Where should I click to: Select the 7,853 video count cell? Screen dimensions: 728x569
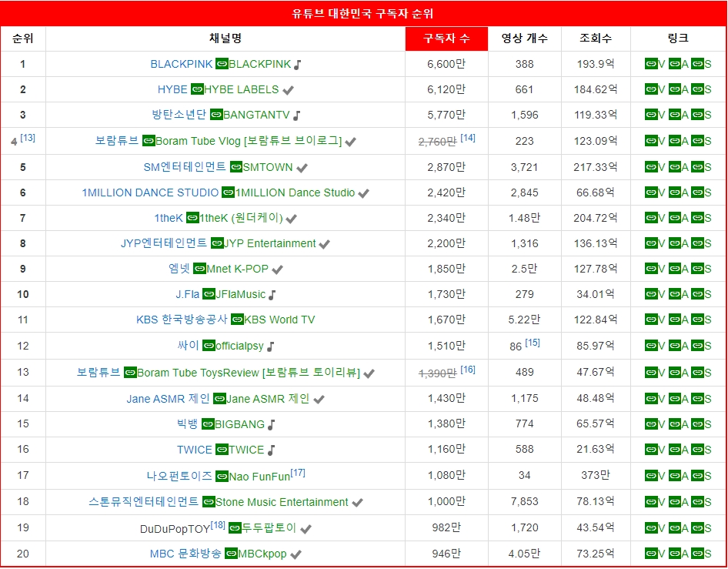click(525, 502)
